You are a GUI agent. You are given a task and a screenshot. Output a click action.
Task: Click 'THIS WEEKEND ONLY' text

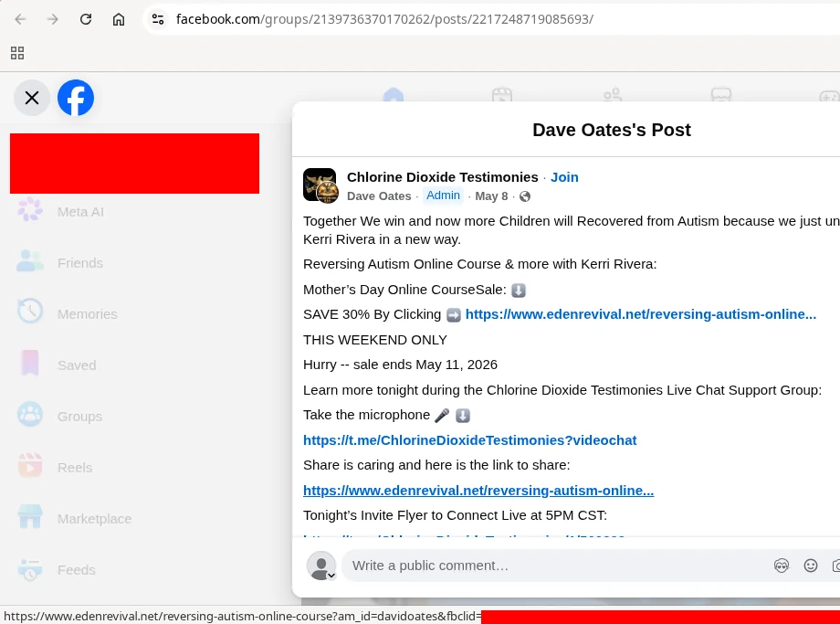[x=375, y=340]
